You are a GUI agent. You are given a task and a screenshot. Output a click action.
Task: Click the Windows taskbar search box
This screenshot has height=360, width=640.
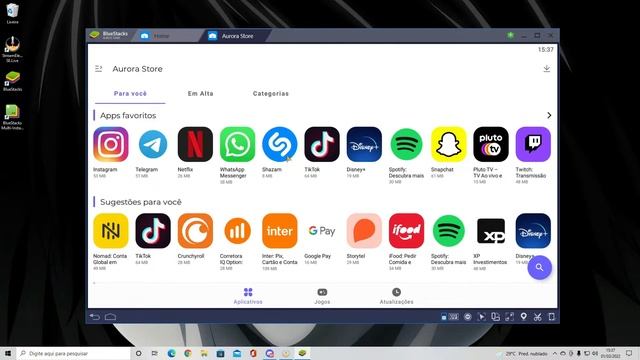point(73,353)
